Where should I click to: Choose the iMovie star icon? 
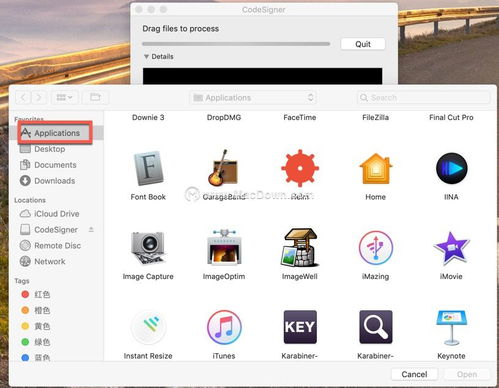point(451,248)
